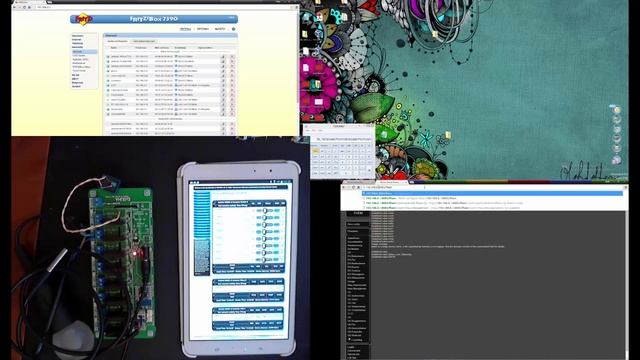Image resolution: width=640 pixels, height=360 pixels.
Task: Tap the tablet's recent-apps navigation key
Action: click(217, 349)
